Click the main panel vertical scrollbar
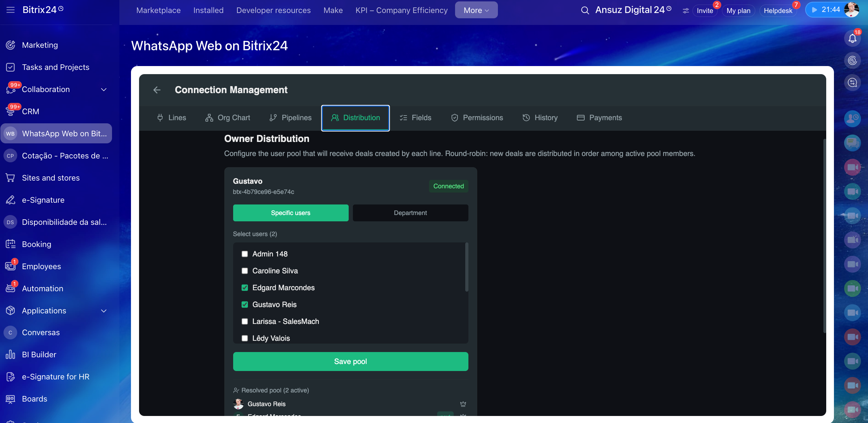Screen dimensions: 868x423 (825, 235)
